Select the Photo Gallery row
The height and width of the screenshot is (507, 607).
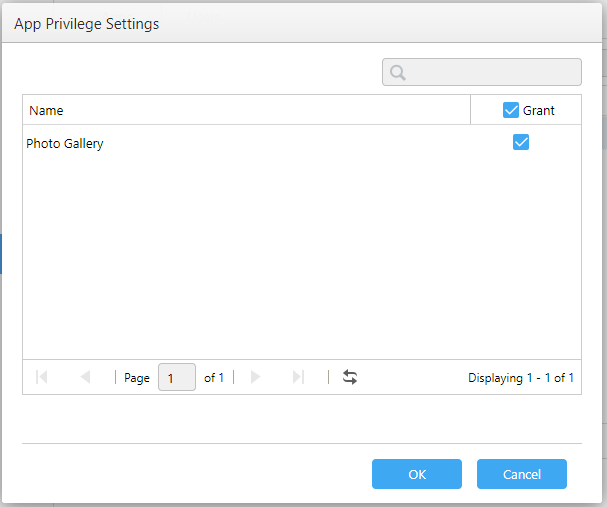[302, 143]
